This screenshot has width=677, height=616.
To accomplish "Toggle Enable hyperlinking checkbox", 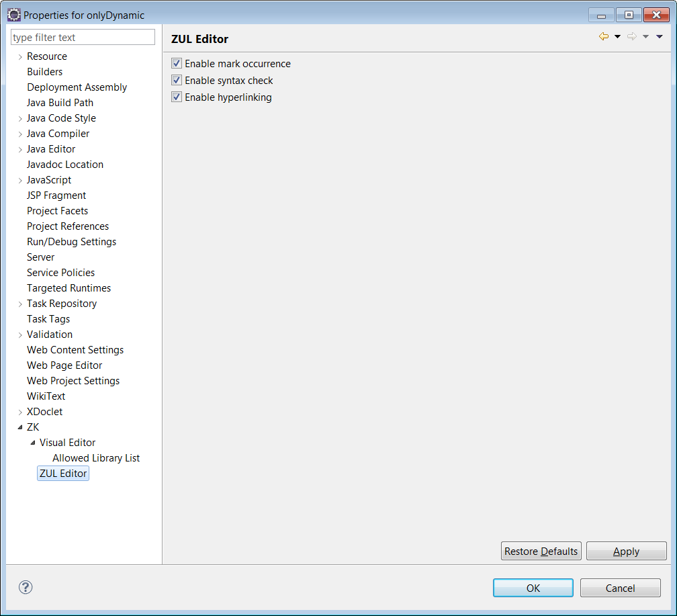I will [176, 97].
